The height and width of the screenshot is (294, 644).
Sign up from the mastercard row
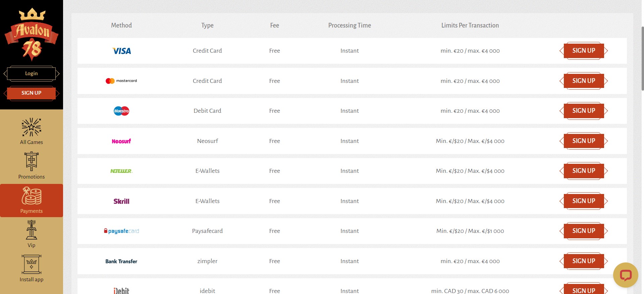[x=584, y=81]
